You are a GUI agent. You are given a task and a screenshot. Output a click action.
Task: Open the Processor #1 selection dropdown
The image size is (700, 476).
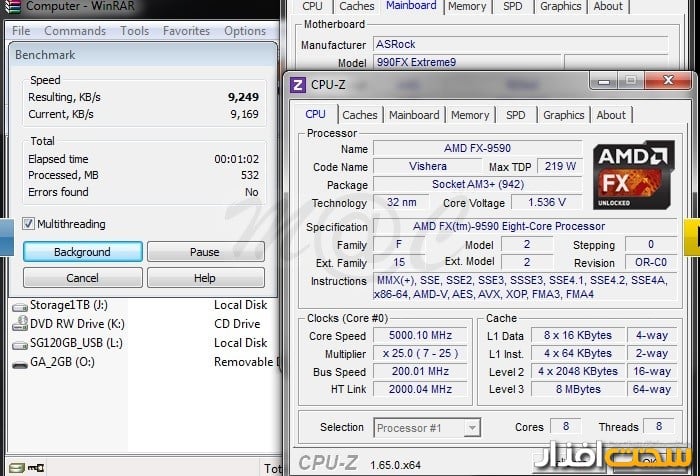[x=471, y=427]
